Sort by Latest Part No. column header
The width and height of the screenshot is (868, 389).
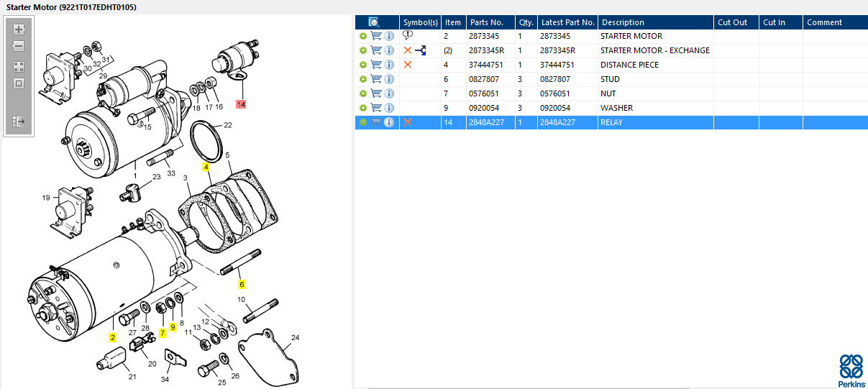[x=567, y=22]
